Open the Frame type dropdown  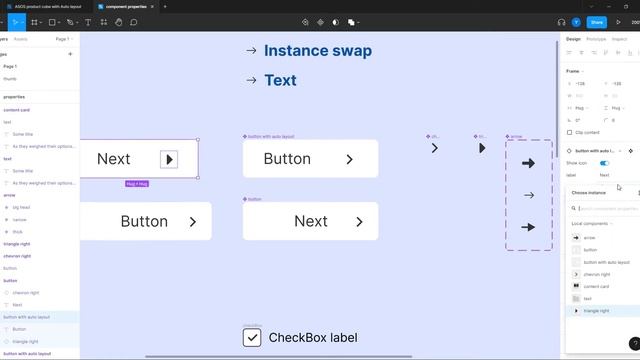[x=575, y=71]
